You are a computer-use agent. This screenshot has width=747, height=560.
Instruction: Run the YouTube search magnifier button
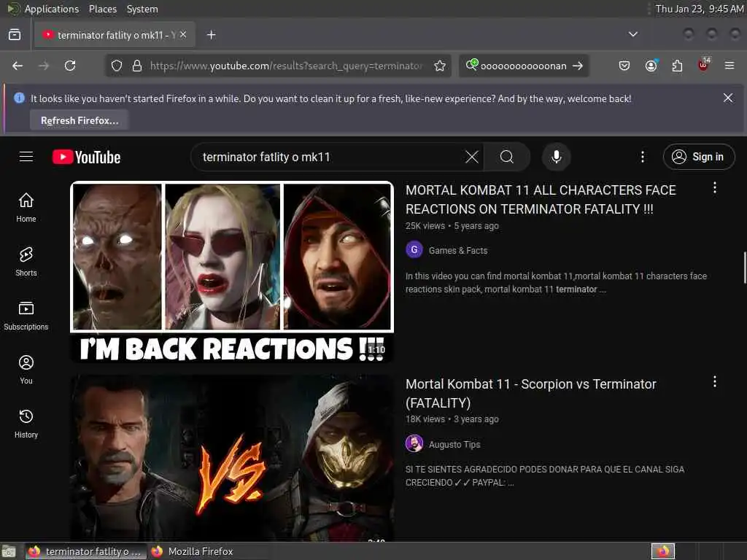507,157
